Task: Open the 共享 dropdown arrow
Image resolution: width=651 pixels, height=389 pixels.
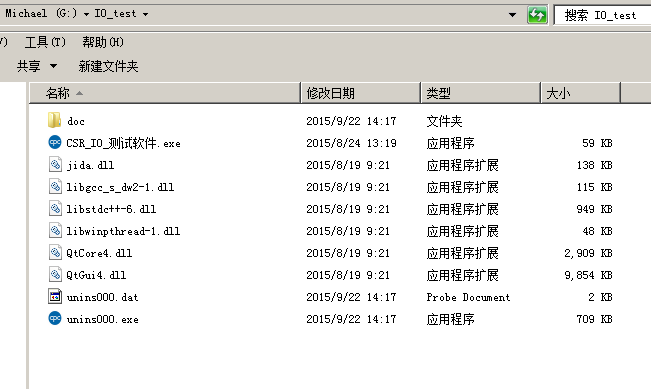Action: click(54, 66)
